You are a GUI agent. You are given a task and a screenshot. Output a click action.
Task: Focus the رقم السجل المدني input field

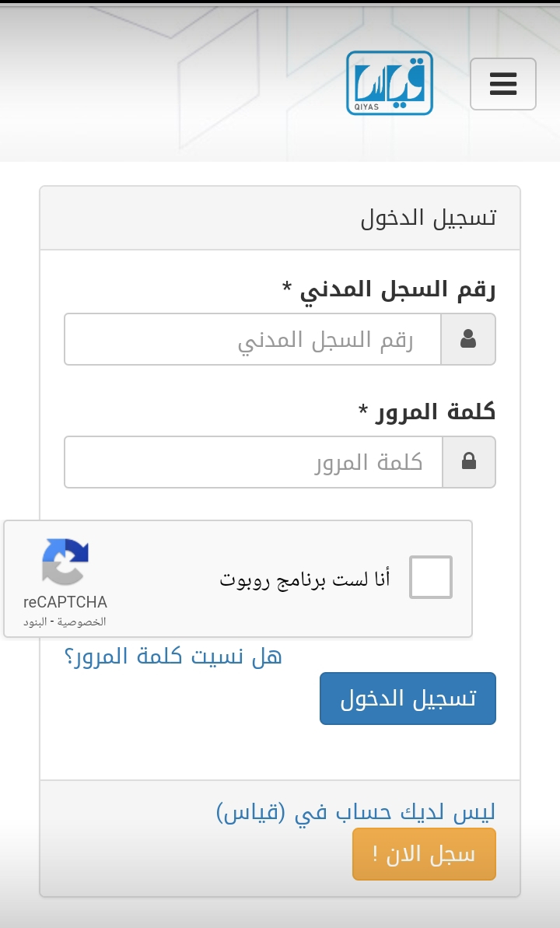point(253,339)
